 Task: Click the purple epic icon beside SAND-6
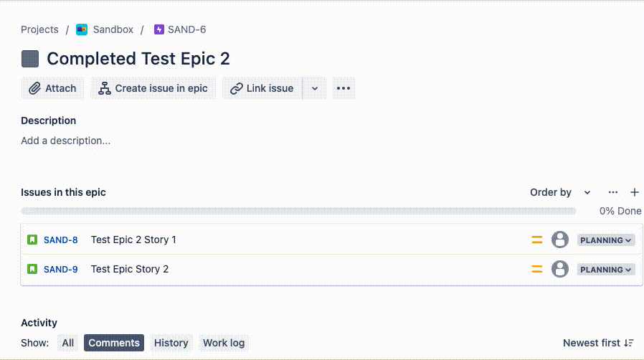tap(159, 29)
